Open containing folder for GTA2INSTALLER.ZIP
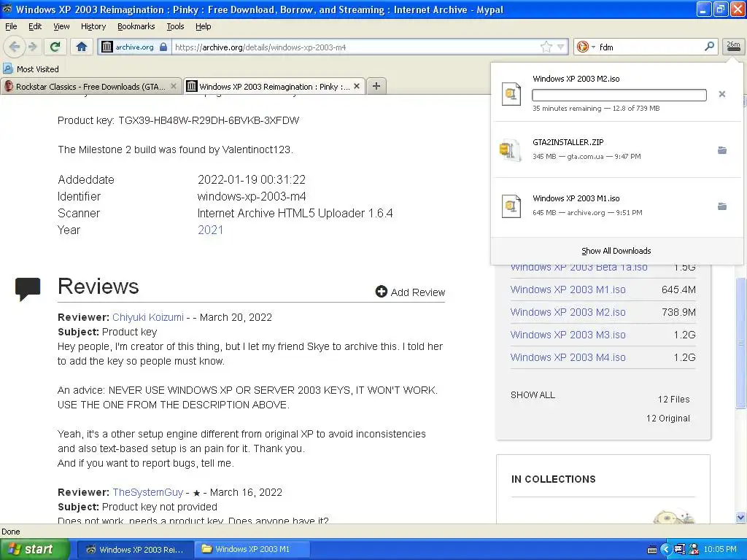Screen dimensions: 747x560 tap(722, 150)
